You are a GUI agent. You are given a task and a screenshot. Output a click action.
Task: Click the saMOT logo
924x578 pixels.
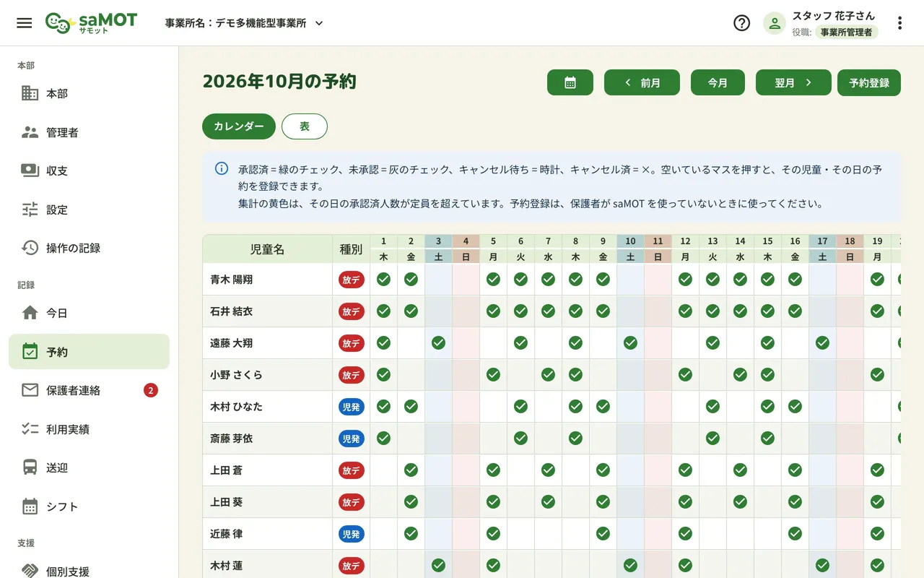[91, 23]
